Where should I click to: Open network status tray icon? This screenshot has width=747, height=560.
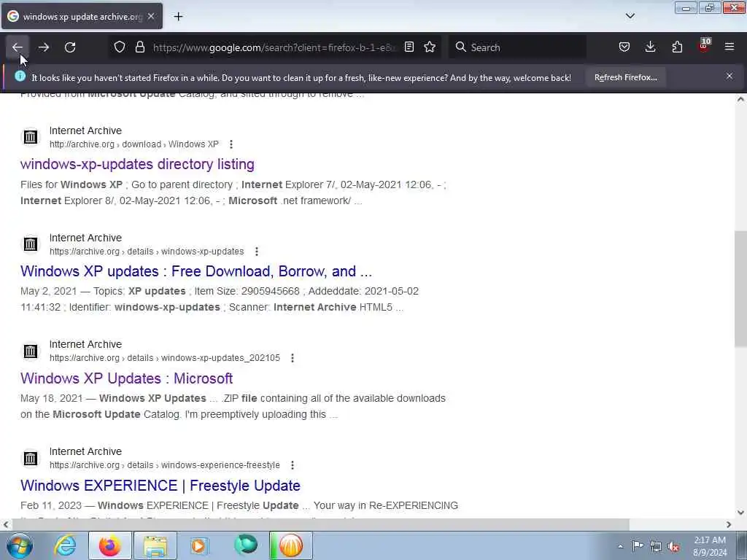point(656,546)
